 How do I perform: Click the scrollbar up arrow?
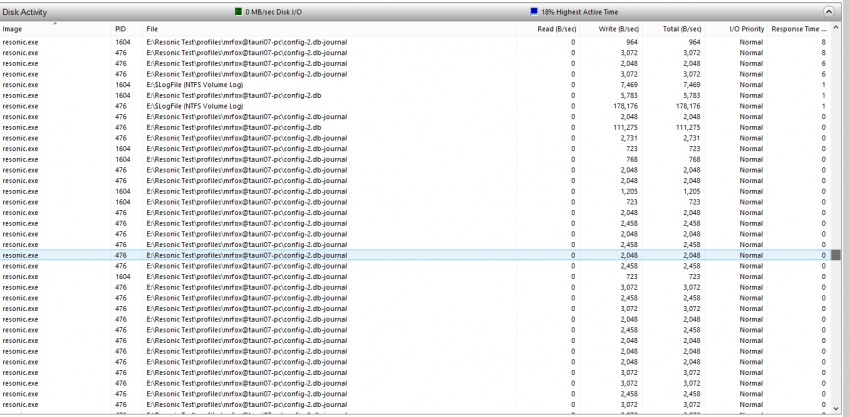coord(836,29)
